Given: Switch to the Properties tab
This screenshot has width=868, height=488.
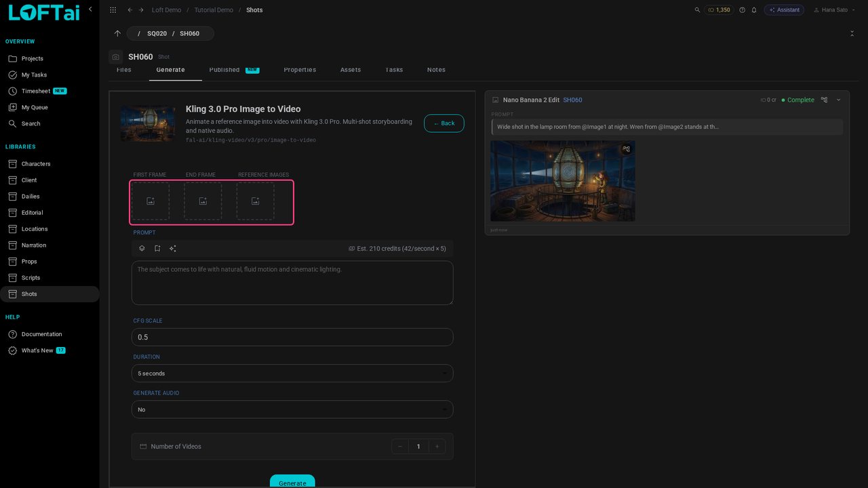Looking at the screenshot, I should (x=300, y=70).
